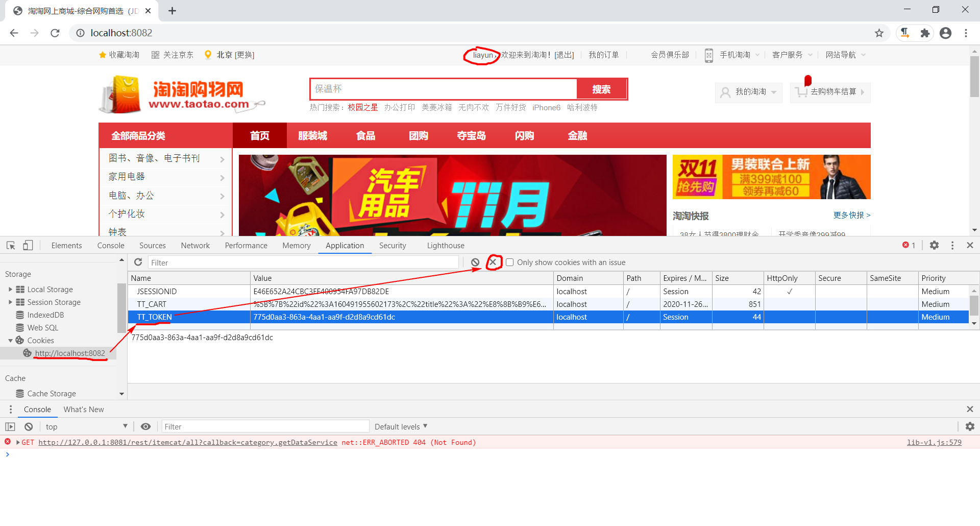This screenshot has height=526, width=980.
Task: Click the red 搜索 search button
Action: [x=602, y=89]
